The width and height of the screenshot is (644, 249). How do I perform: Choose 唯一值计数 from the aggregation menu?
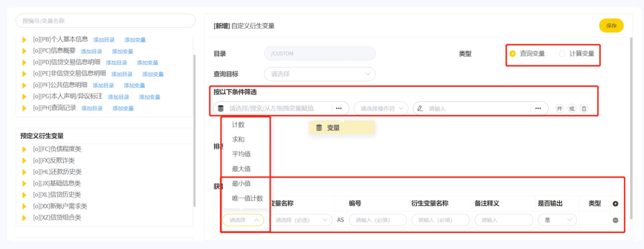248,198
